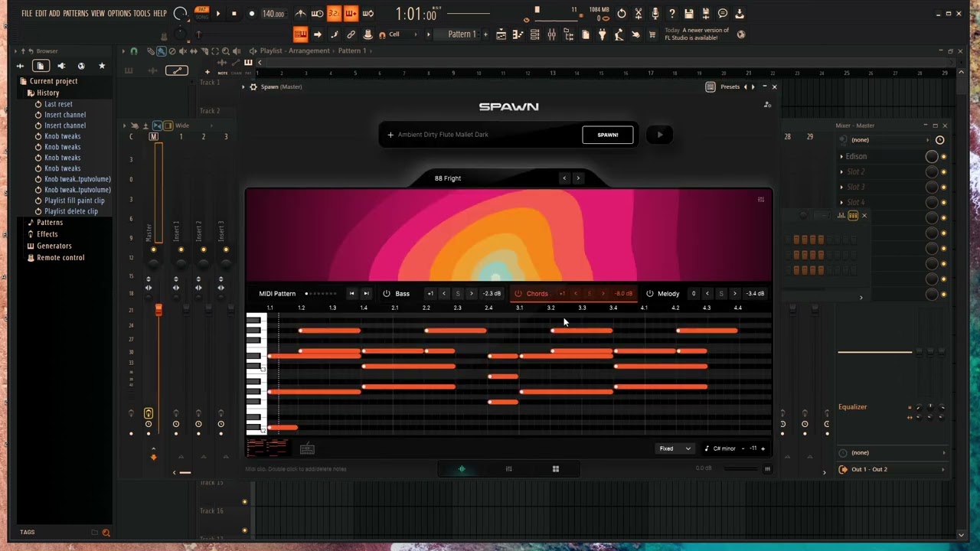Image resolution: width=980 pixels, height=551 pixels.
Task: Click the Bass -2.3 dB volume value
Action: [492, 294]
